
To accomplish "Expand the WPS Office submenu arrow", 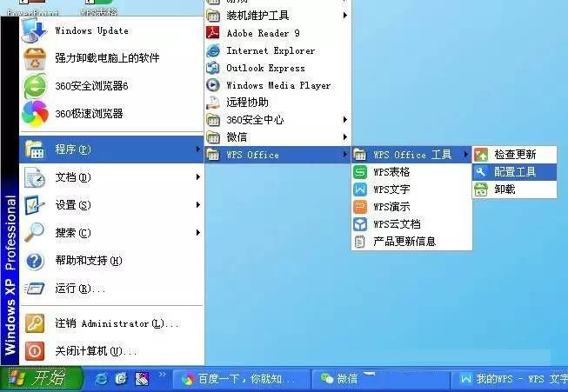I will pos(344,155).
